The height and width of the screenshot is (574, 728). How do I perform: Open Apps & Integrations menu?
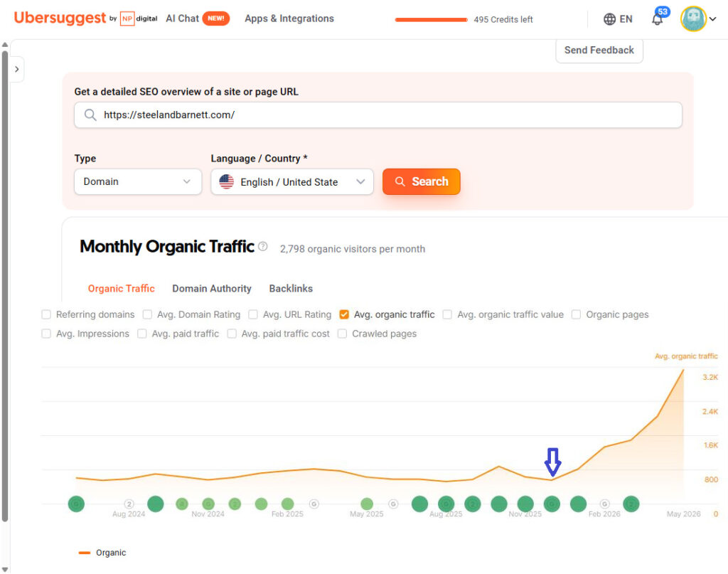[x=289, y=18]
